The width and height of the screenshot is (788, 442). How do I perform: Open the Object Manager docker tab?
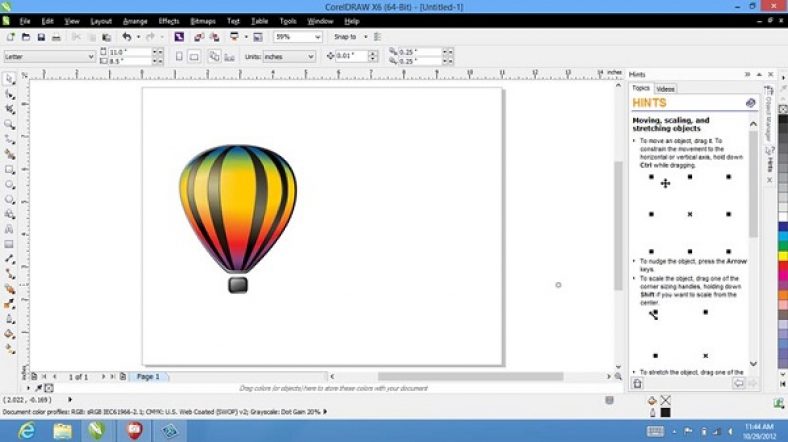(x=769, y=114)
